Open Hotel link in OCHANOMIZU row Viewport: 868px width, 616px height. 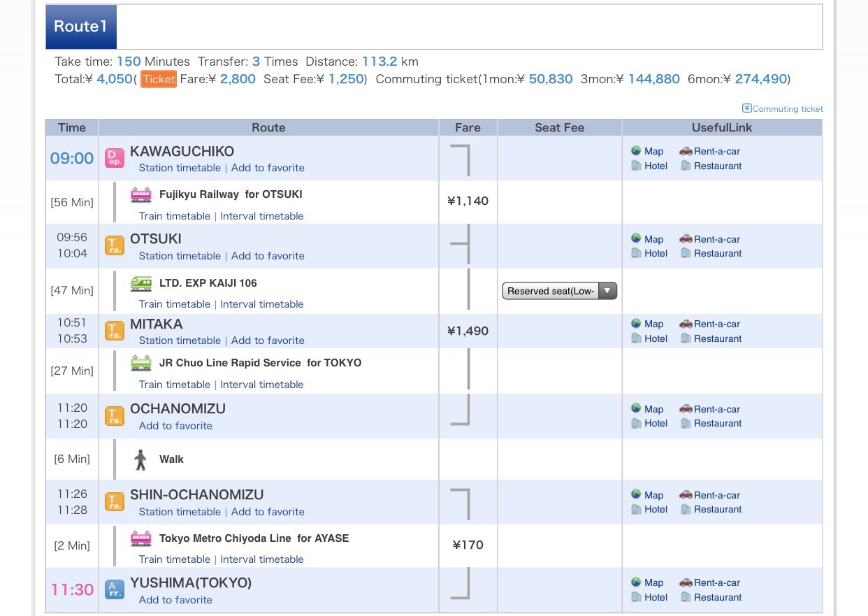click(656, 423)
